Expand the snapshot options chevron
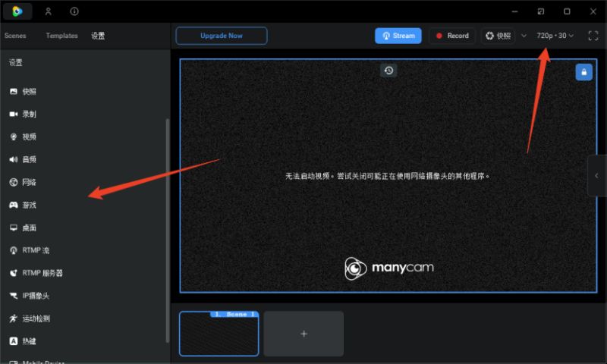 point(524,36)
